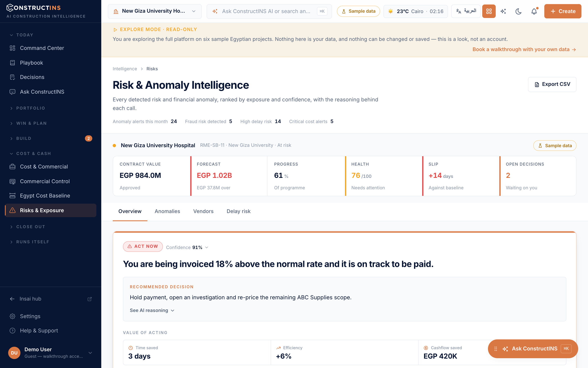Viewport: 588px width, 368px height.
Task: Click the Intelligence breadcrumb link
Action: tap(125, 69)
